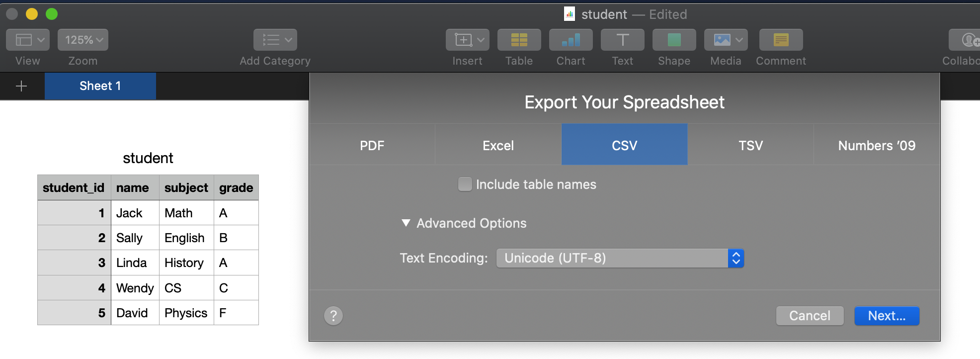Click the Table toolbar icon
The width and height of the screenshot is (980, 359).
pyautogui.click(x=519, y=40)
